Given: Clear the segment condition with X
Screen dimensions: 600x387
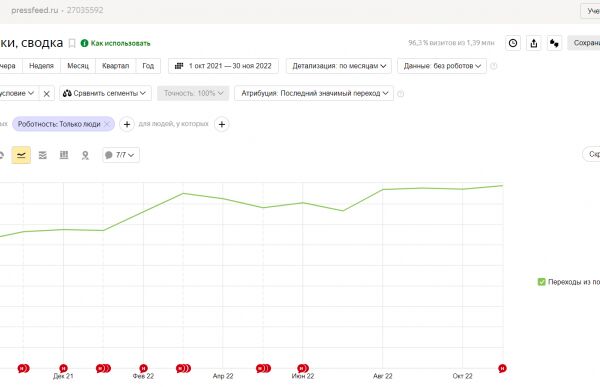Looking at the screenshot, I should tap(46, 94).
